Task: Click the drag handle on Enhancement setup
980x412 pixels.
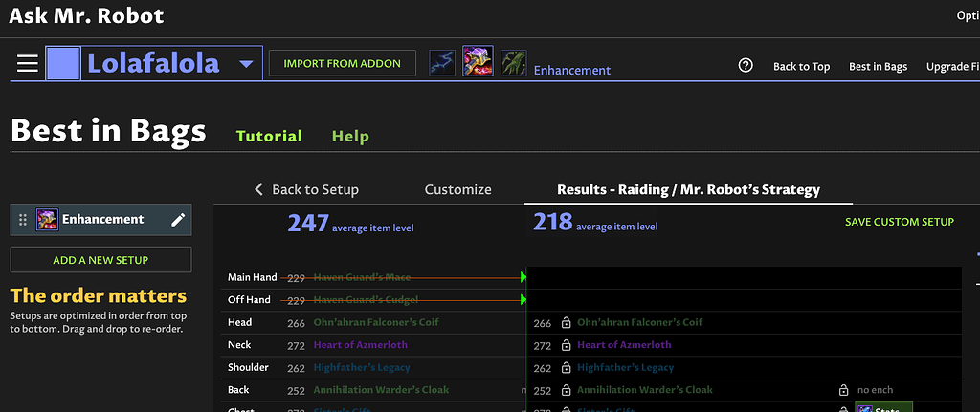Action: click(24, 220)
